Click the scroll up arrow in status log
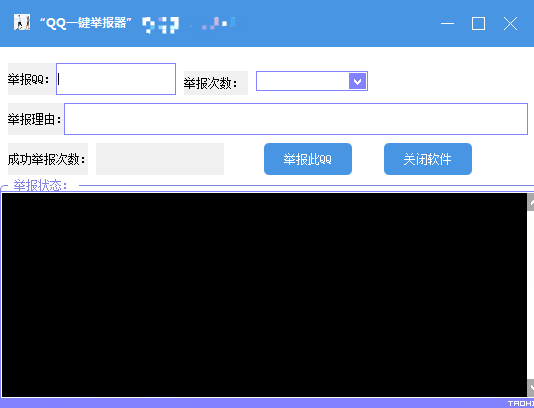The width and height of the screenshot is (534, 408). coord(531,202)
